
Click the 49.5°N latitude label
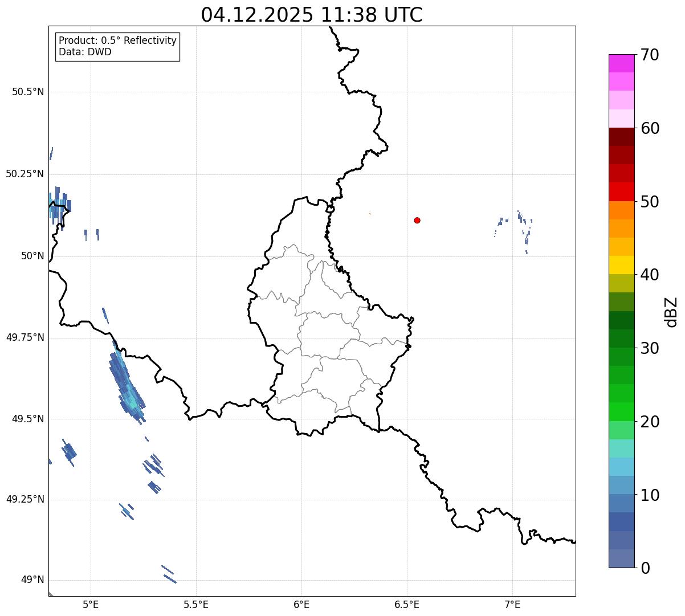tap(28, 419)
